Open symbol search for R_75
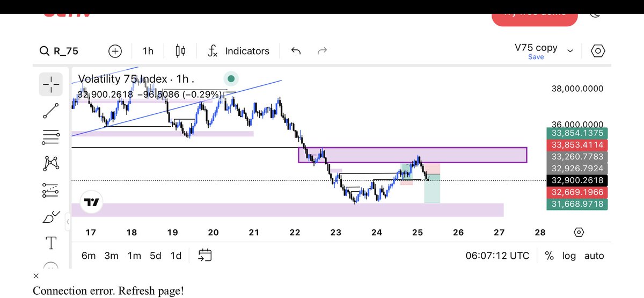 [59, 51]
